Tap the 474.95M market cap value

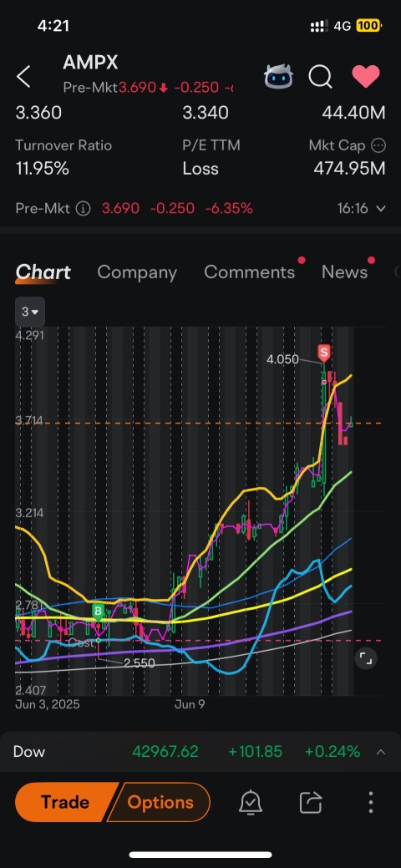coord(349,168)
